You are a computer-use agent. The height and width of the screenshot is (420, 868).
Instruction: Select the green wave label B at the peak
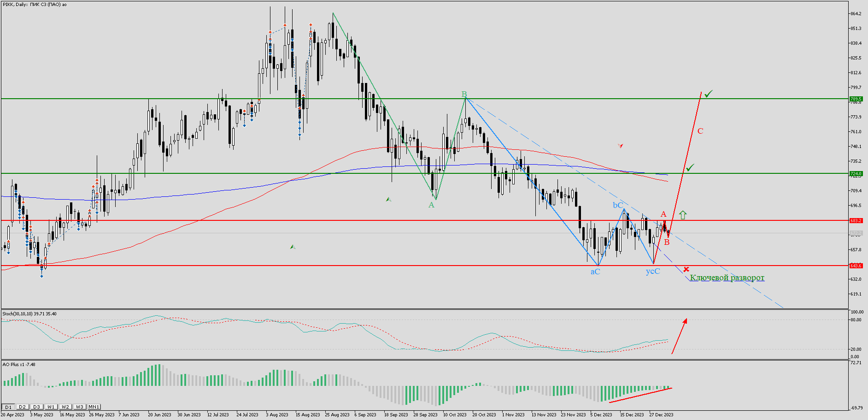point(464,94)
